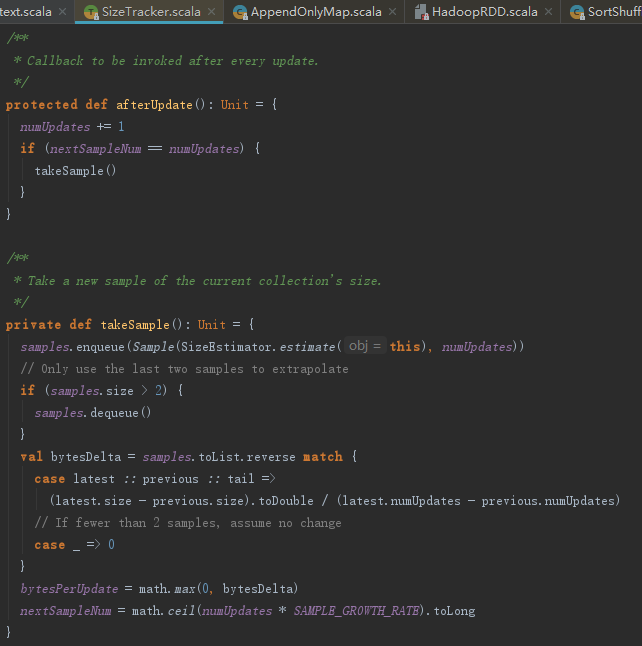Click SAMPLE_GROWTH_RATE constant
Image resolution: width=642 pixels, height=646 pixels.
click(356, 611)
